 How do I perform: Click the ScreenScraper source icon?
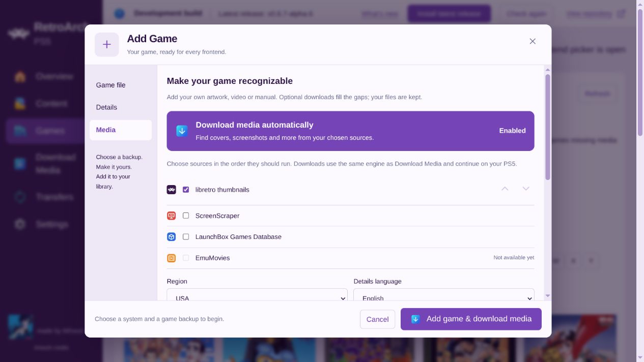(x=172, y=216)
